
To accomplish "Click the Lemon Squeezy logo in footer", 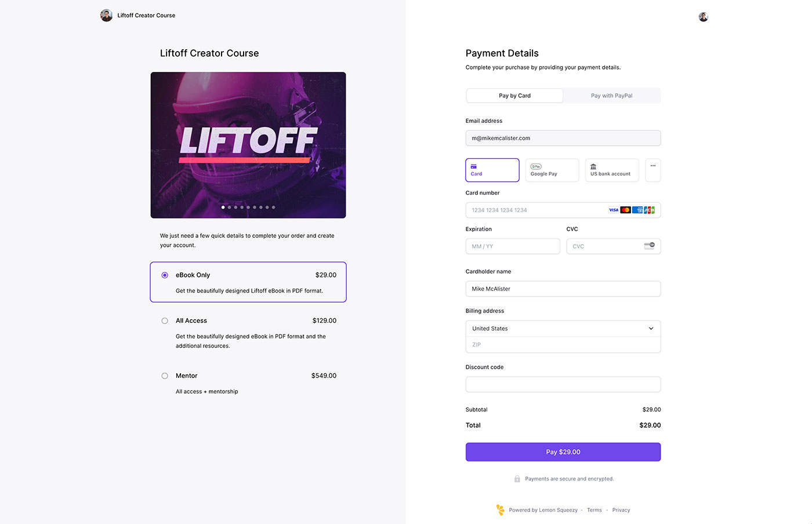I will [500, 510].
